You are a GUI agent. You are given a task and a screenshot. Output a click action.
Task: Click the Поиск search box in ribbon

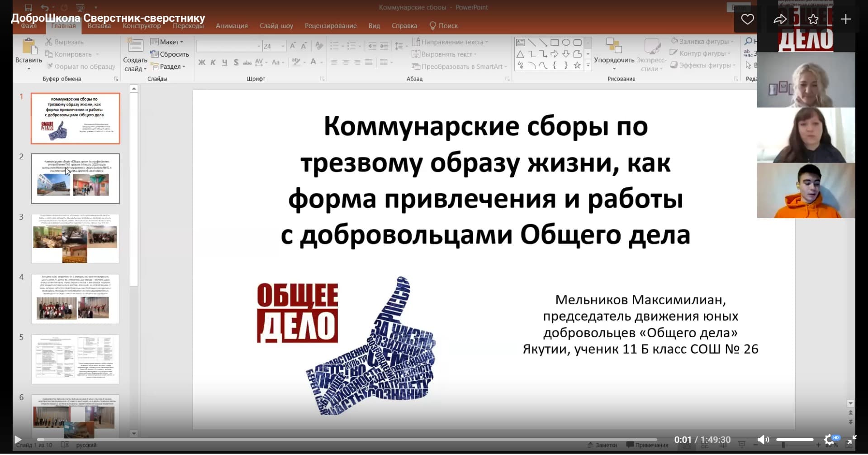[x=444, y=26]
